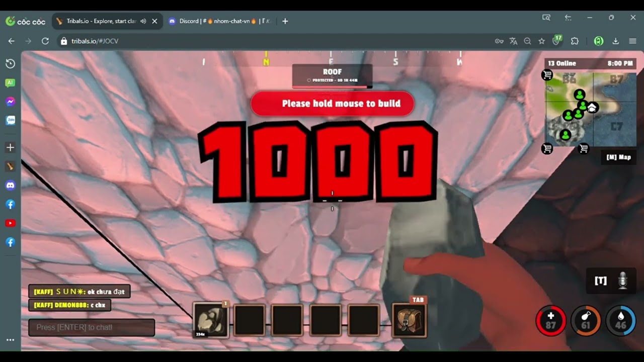Reload the tribals.io page

45,41
